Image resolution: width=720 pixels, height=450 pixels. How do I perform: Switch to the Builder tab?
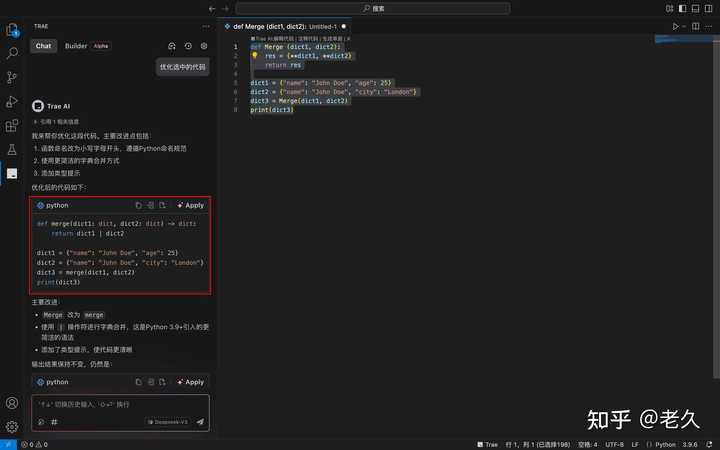click(x=76, y=46)
